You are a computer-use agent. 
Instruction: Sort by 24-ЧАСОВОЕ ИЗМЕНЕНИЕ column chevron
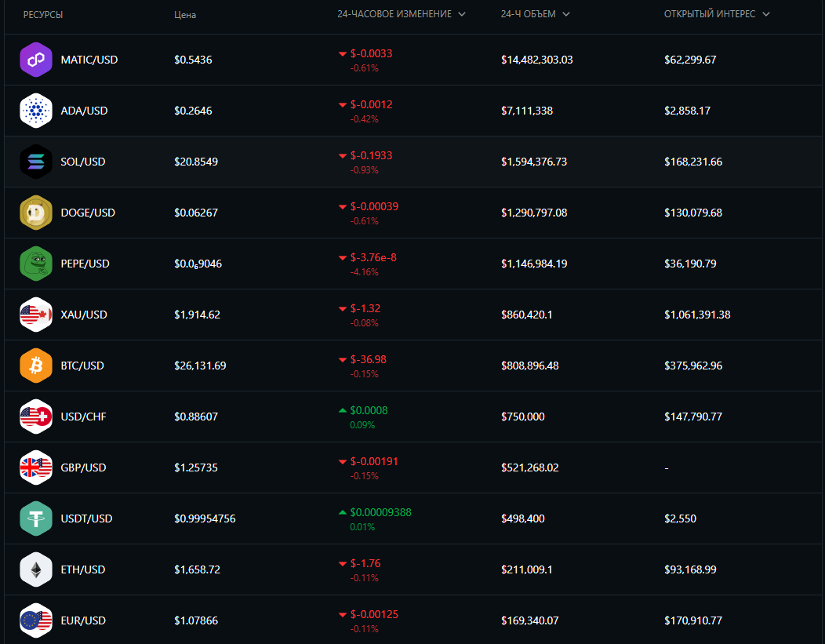[462, 15]
